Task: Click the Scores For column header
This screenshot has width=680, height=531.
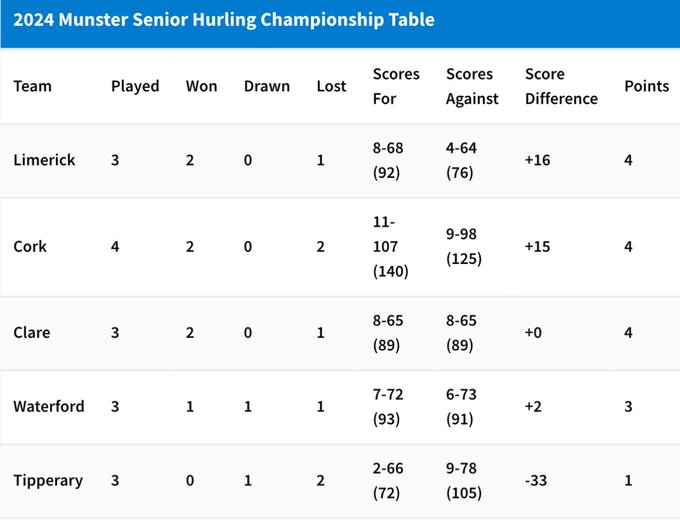Action: 396,86
